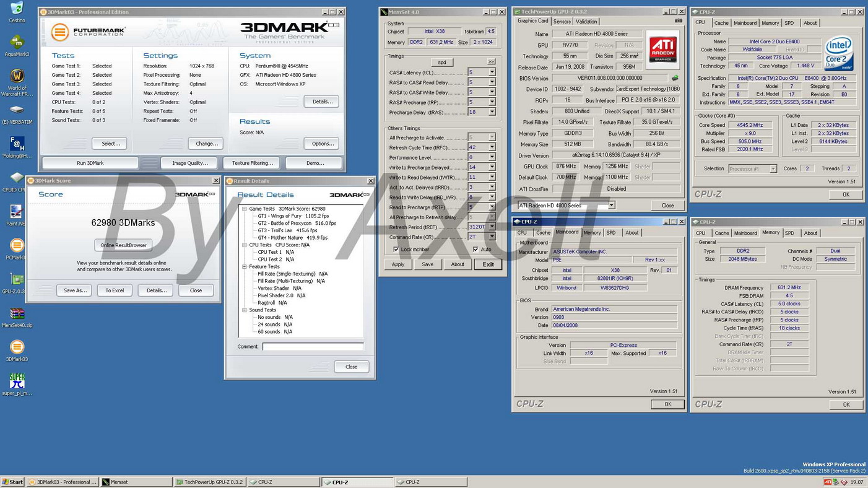Open SPD tab in CPU-Z processor window
Viewport: 868px width, 488px height.
click(x=789, y=23)
